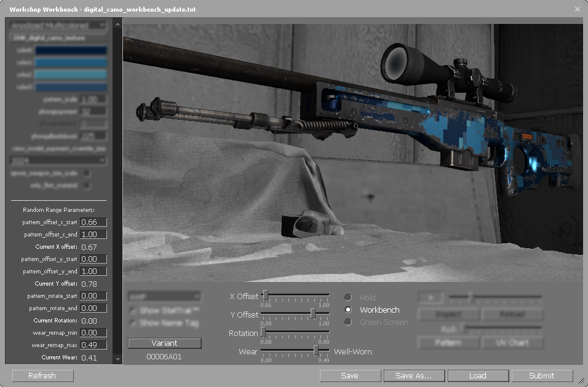Click the Variant button
This screenshot has width=588, height=387.
pos(165,343)
